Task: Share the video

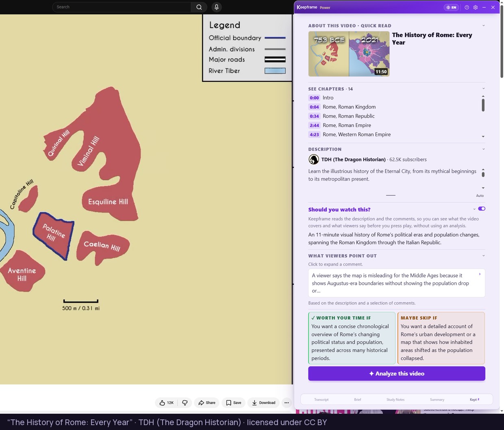Action: tap(206, 403)
